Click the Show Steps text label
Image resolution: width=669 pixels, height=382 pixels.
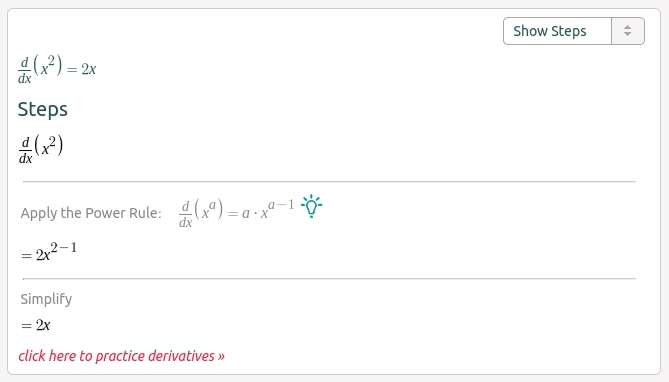550,31
